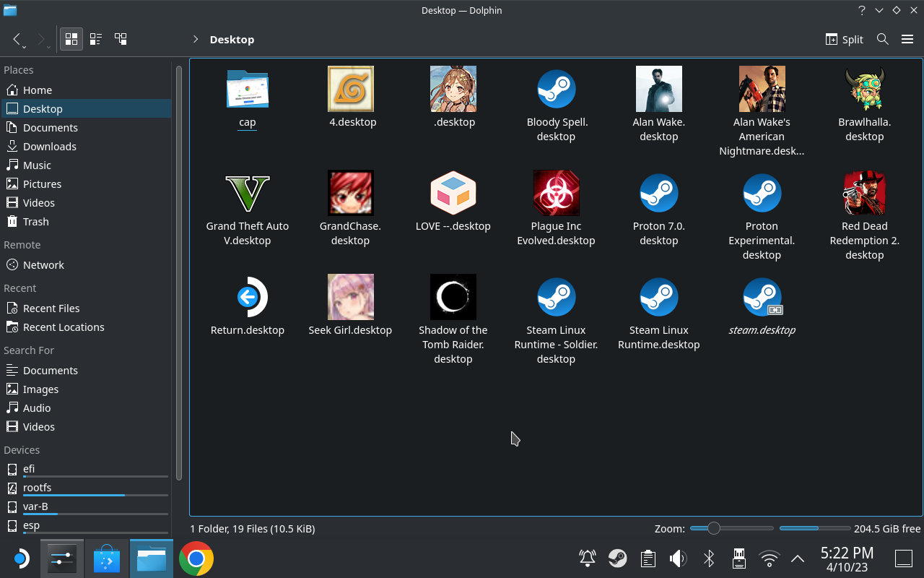This screenshot has height=578, width=924.
Task: Toggle Split view
Action: [x=845, y=39]
